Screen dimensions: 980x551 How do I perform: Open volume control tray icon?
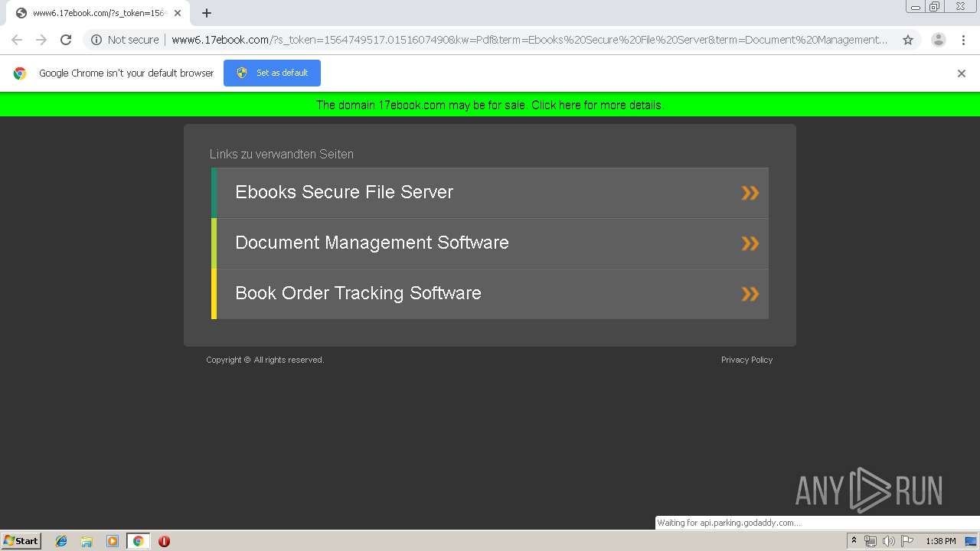click(x=889, y=541)
